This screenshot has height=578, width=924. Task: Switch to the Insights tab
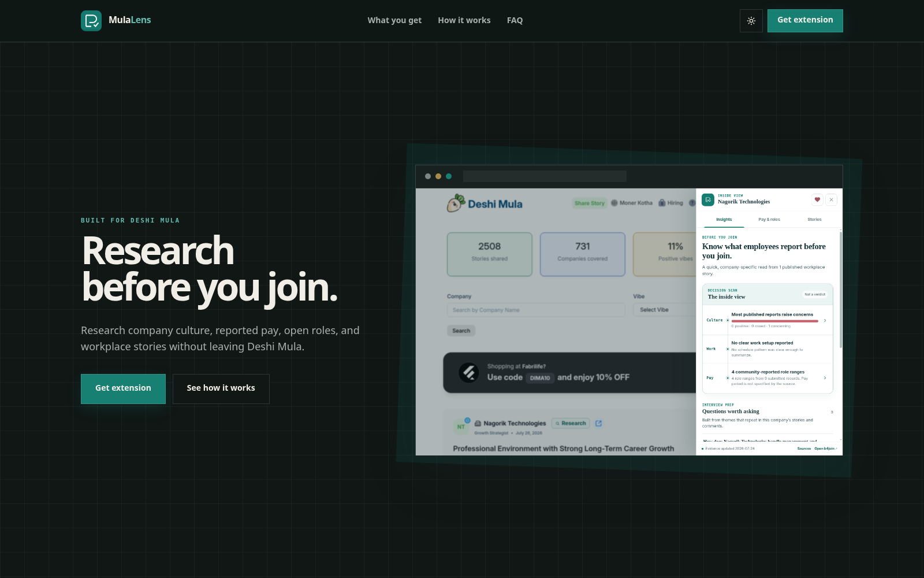pos(724,220)
